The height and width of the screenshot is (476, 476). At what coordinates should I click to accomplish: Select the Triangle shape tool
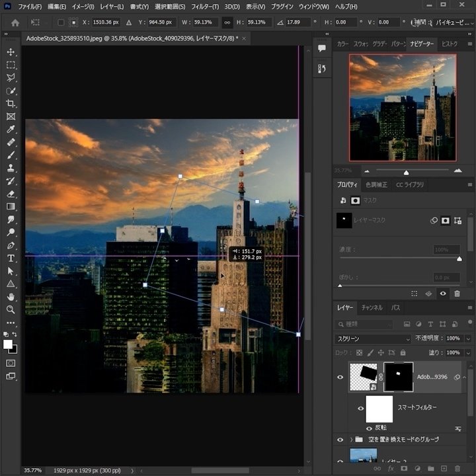tap(11, 284)
